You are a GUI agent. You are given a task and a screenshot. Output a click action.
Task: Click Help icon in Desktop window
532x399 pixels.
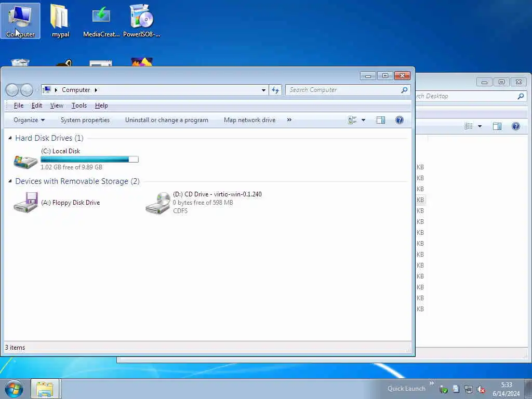(516, 126)
